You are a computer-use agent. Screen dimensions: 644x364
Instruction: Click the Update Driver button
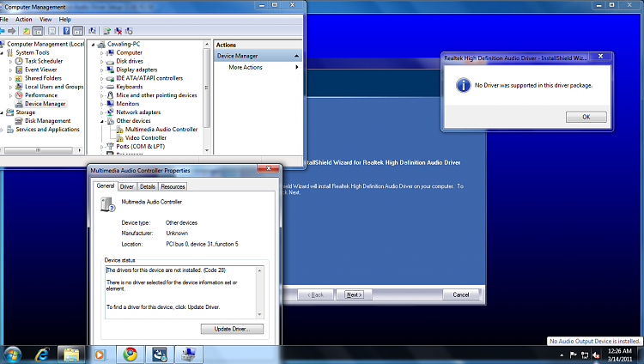tap(232, 329)
